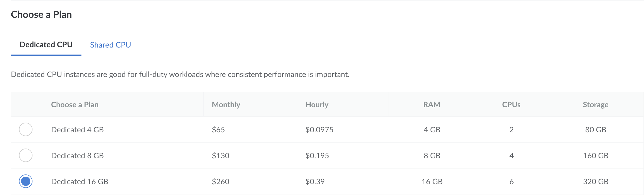644x195 pixels.
Task: Switch to the Shared CPU tab
Action: coord(110,45)
